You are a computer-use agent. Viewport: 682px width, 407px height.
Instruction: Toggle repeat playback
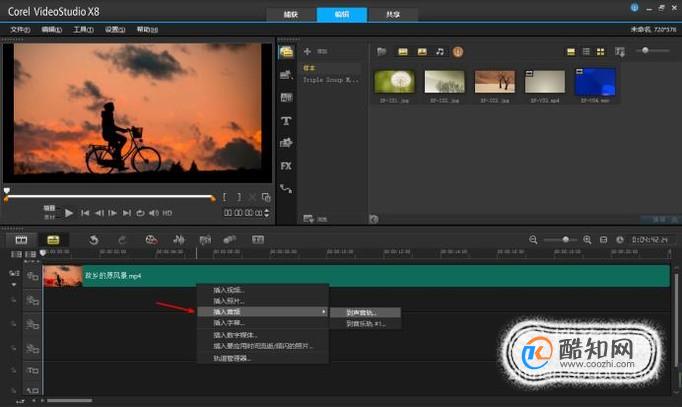point(140,213)
